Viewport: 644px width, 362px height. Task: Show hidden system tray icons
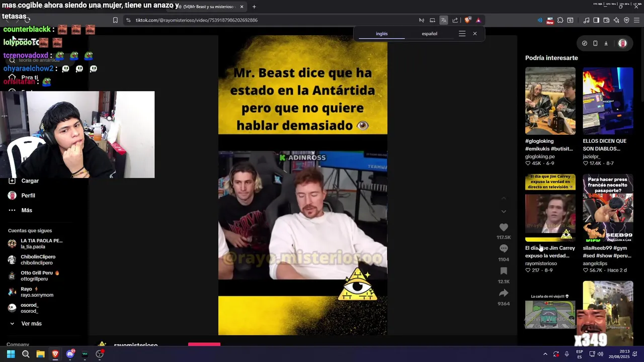545,354
